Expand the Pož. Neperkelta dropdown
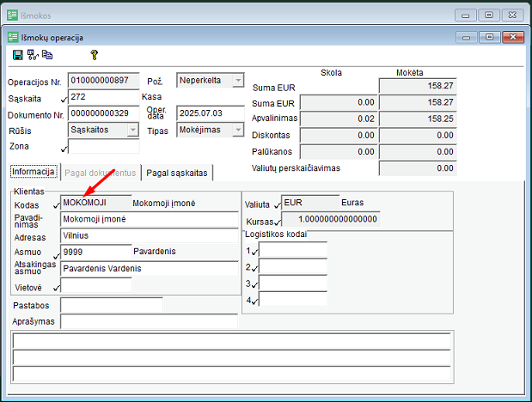Image resolution: width=532 pixels, height=402 pixels. click(238, 81)
